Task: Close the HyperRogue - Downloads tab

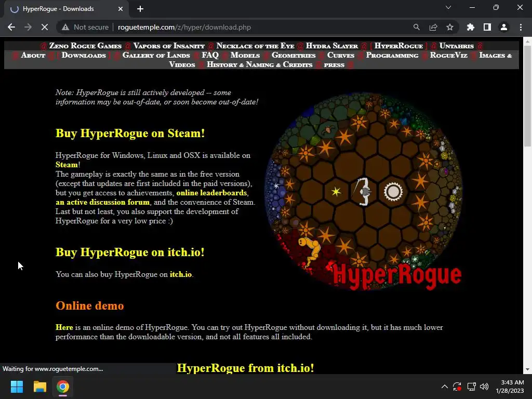Action: (121, 9)
